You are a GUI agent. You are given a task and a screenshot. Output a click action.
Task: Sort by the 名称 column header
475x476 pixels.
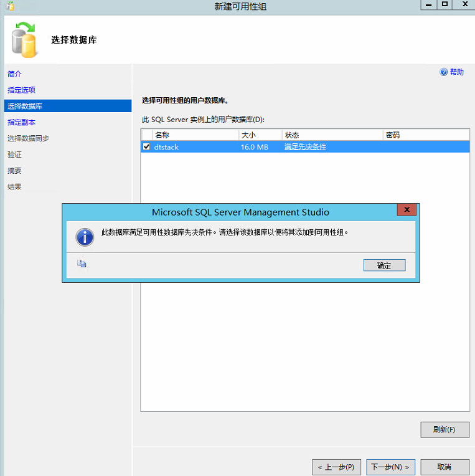pyautogui.click(x=195, y=135)
